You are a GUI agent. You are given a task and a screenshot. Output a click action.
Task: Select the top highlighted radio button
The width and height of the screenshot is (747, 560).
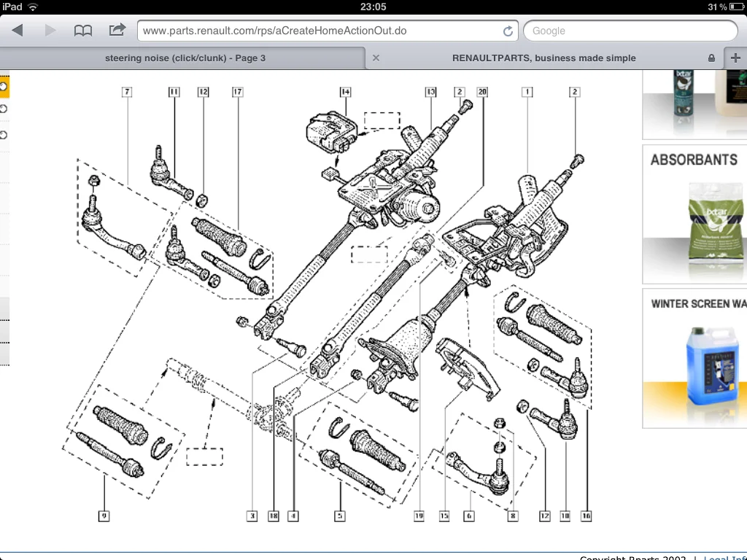coord(4,87)
